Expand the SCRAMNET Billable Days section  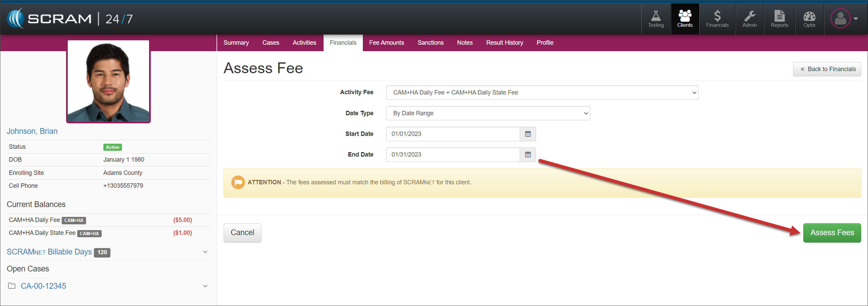tap(205, 252)
